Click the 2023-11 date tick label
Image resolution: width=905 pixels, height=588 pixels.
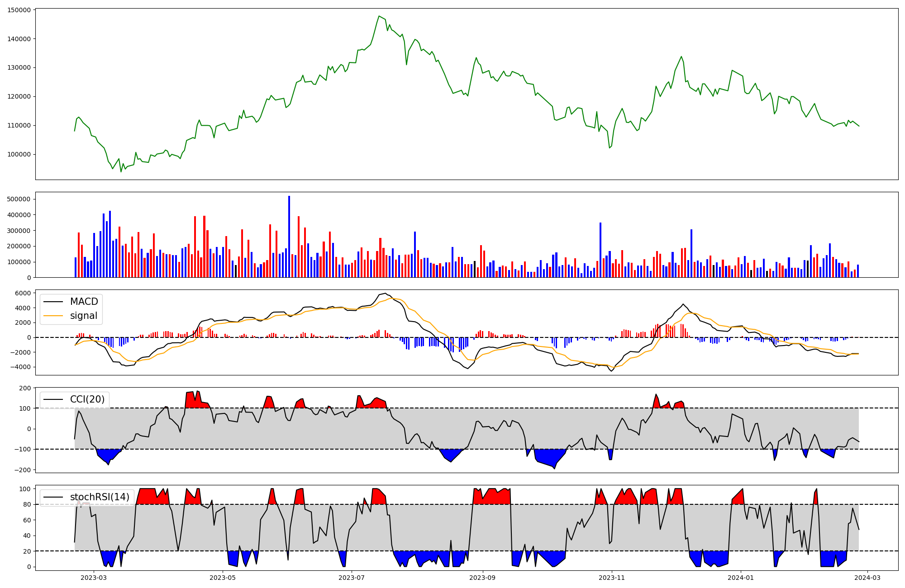coord(612,577)
